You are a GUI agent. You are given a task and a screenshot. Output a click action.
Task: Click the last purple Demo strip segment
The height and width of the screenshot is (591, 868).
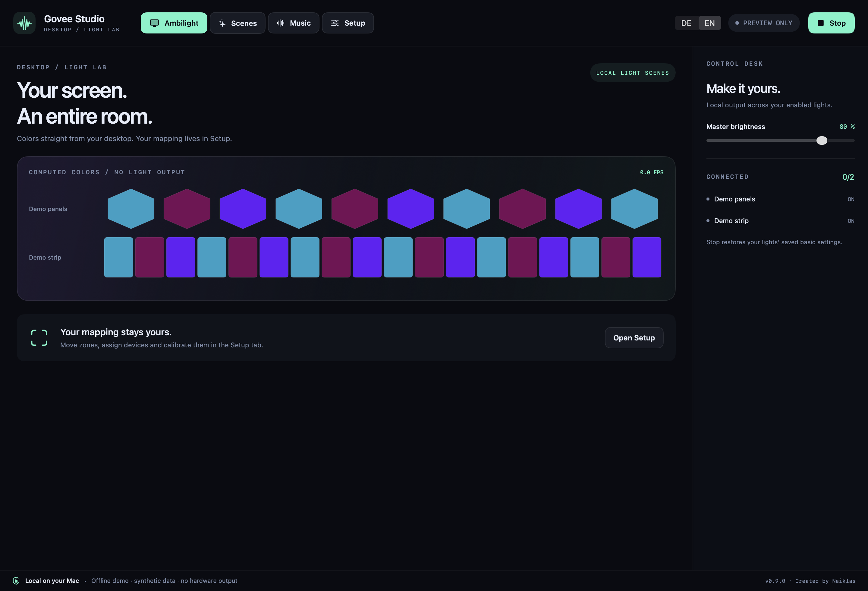click(646, 258)
